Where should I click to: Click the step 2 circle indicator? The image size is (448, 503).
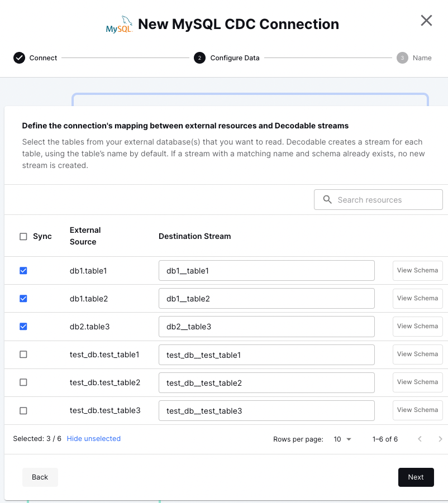[x=199, y=58]
